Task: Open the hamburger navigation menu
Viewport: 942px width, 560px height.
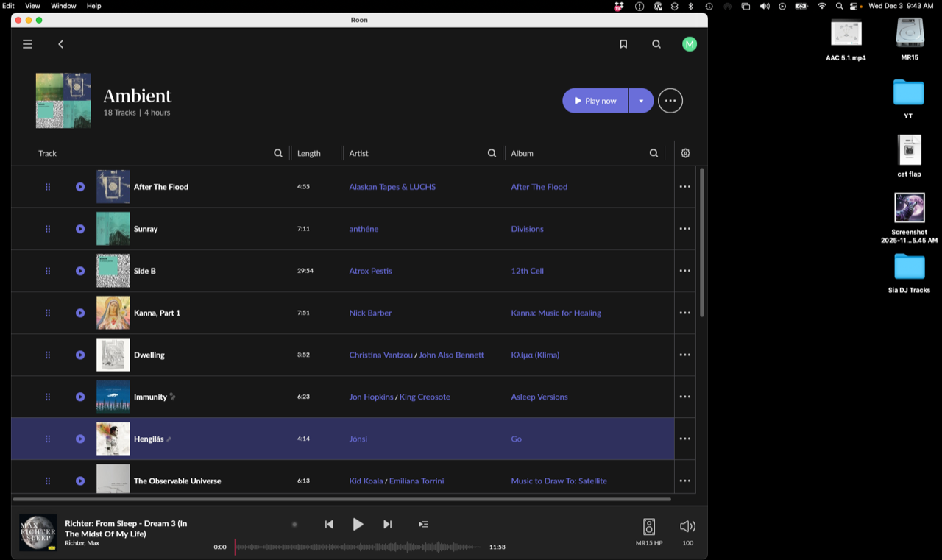Action: tap(27, 44)
